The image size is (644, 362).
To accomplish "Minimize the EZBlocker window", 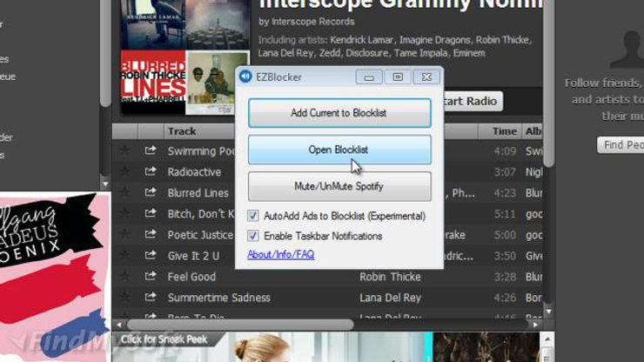I will (x=369, y=77).
